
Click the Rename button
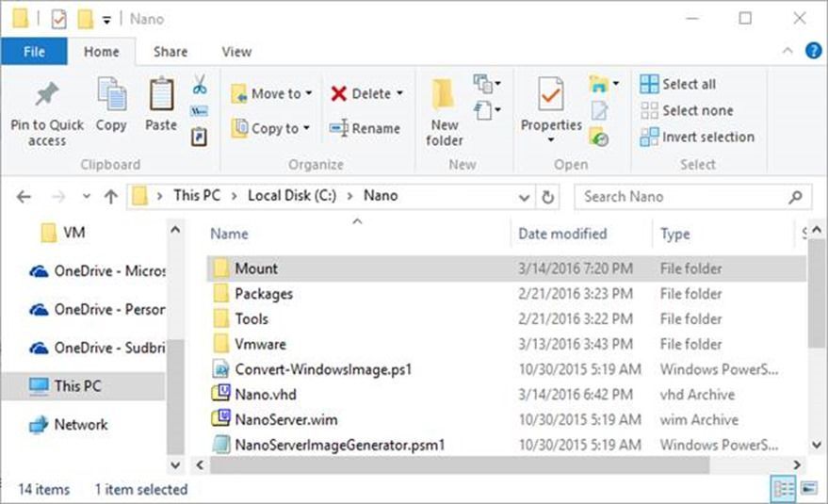pos(365,128)
